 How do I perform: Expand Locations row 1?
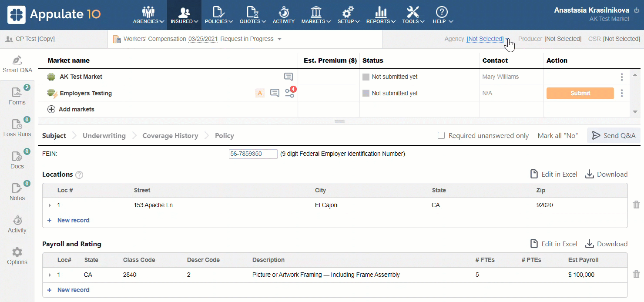tap(50, 205)
